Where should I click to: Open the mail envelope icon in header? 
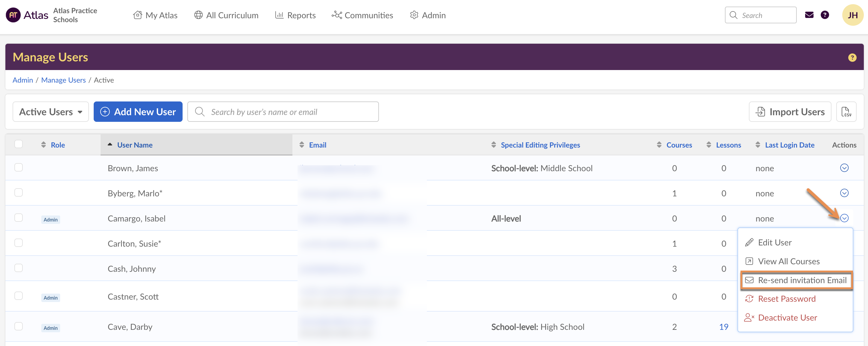809,15
